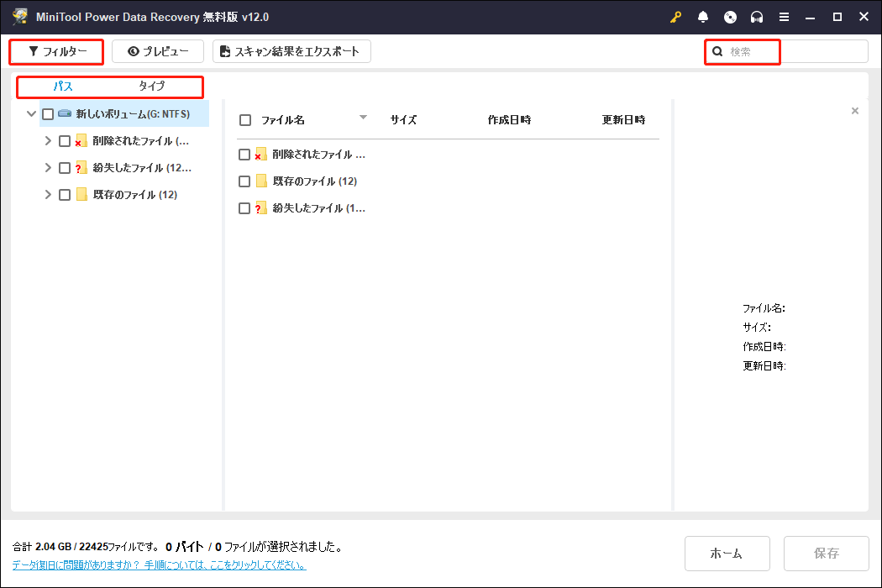Switch to the タイプ tab
The image size is (882, 588).
[x=152, y=86]
